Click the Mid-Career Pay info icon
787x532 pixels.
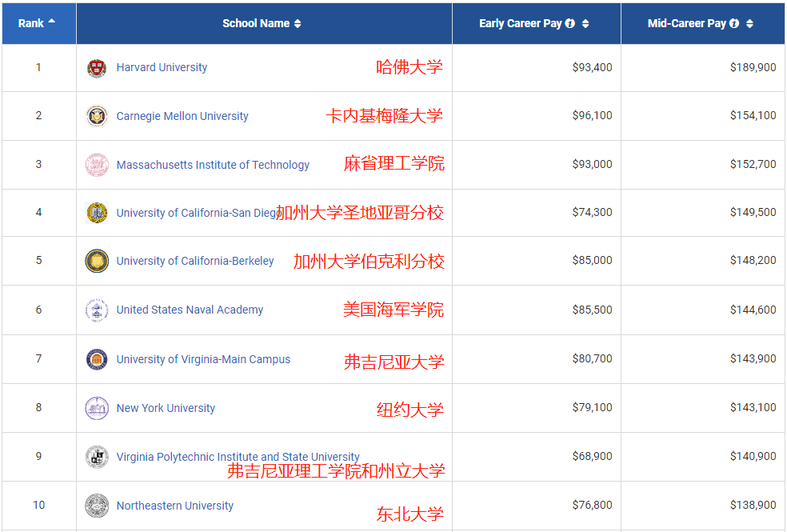point(734,24)
